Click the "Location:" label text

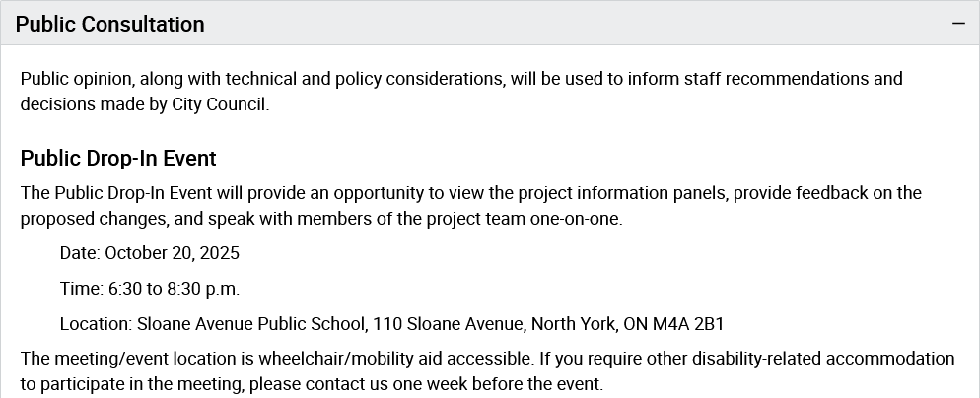coord(96,324)
